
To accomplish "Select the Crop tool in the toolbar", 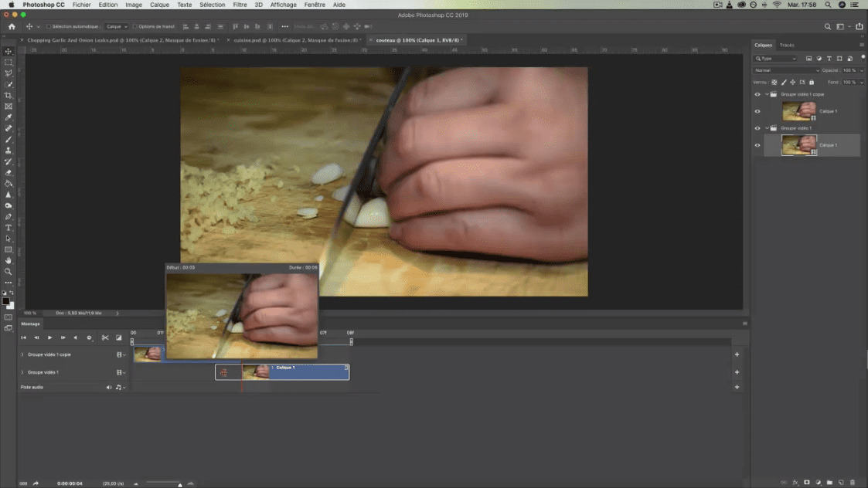I will 9,96.
